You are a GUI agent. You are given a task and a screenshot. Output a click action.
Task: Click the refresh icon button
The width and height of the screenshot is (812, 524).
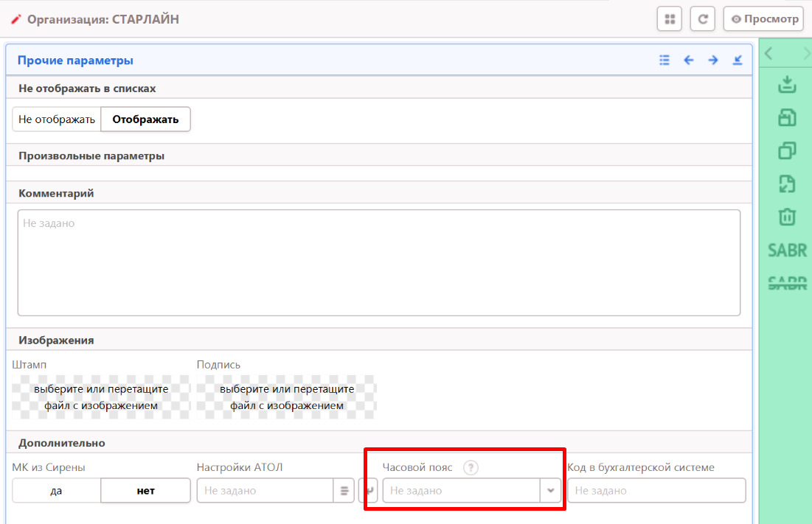(702, 19)
